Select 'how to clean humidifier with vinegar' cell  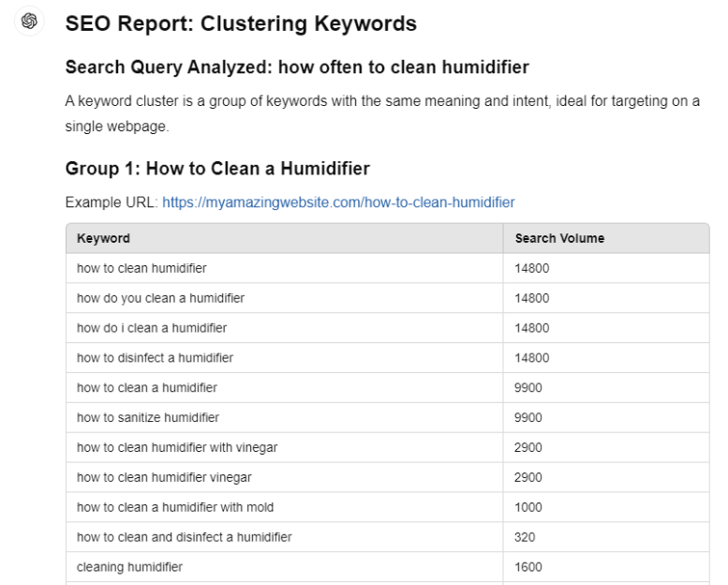point(285,447)
